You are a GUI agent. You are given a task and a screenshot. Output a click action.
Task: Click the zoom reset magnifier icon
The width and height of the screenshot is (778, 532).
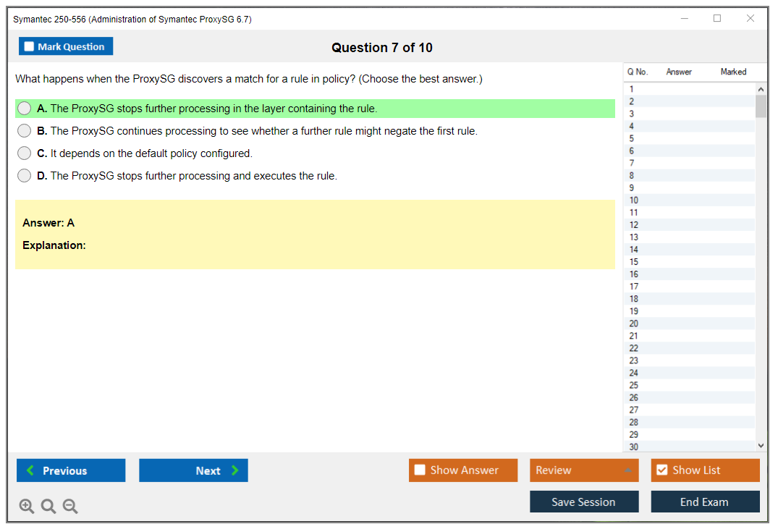tap(48, 507)
